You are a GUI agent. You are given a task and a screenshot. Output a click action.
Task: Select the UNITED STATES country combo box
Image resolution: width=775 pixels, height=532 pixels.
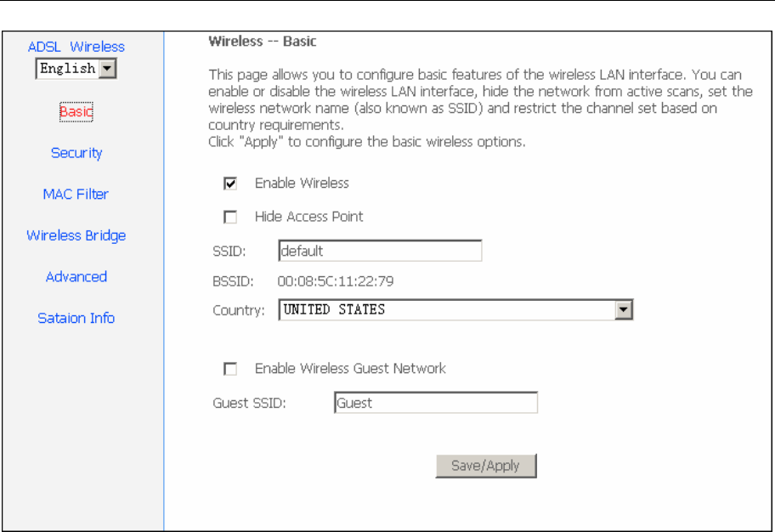455,310
